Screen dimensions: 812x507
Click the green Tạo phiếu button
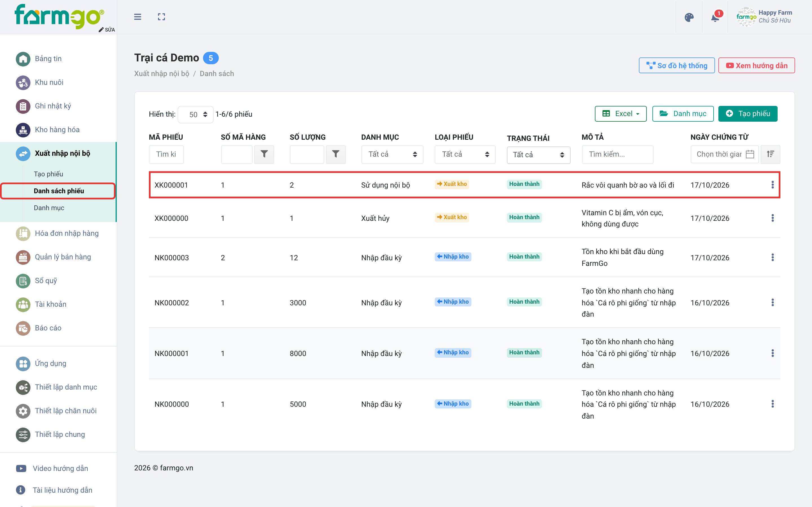click(748, 114)
